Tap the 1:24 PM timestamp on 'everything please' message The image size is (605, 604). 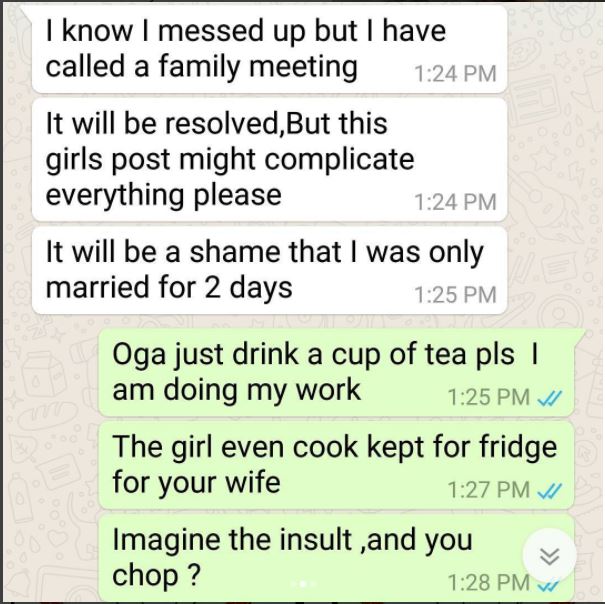point(455,202)
